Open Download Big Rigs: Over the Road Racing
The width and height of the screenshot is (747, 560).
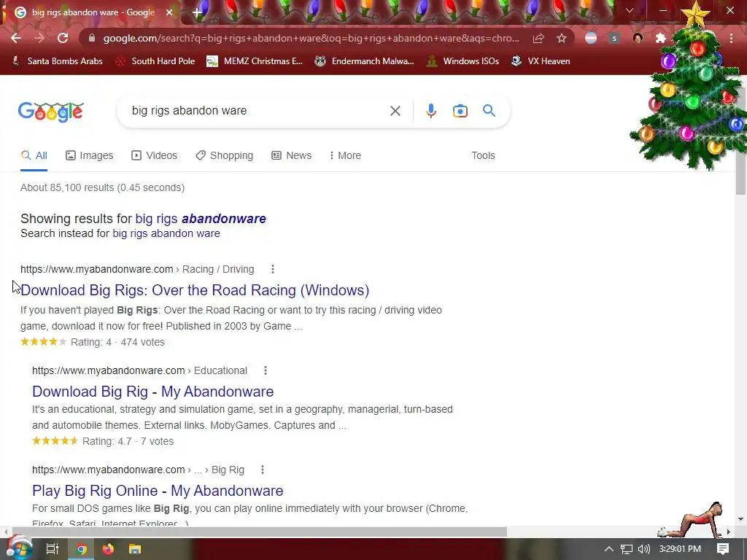[195, 290]
